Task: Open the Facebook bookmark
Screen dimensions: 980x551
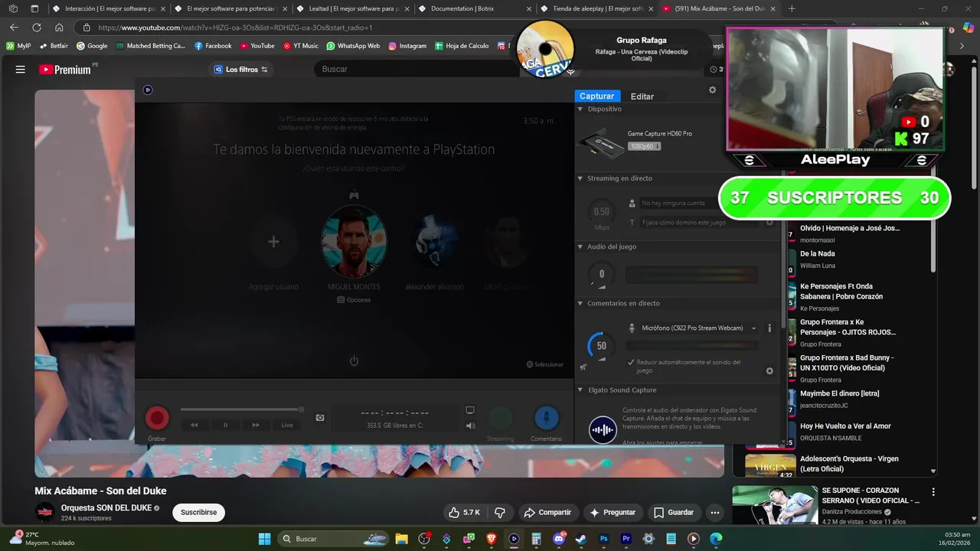Action: pyautogui.click(x=213, y=46)
